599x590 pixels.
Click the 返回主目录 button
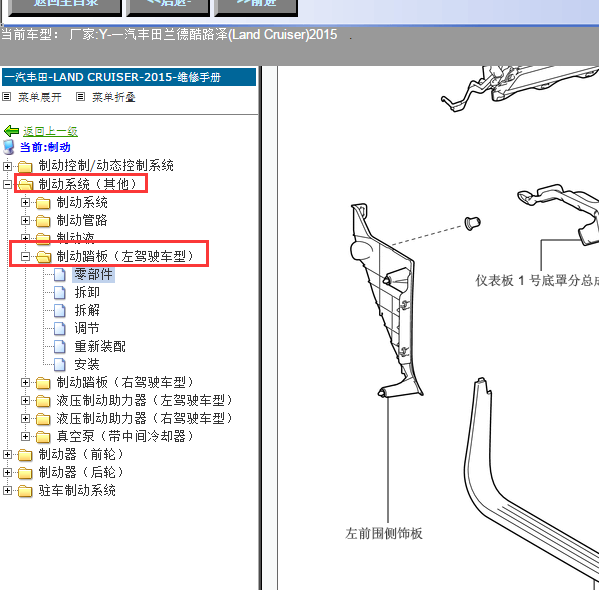65,7
